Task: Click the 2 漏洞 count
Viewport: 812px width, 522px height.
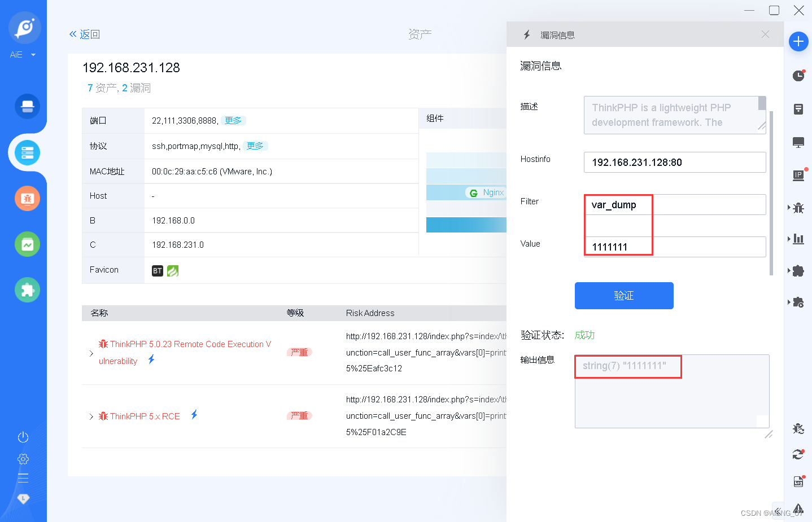Action: [x=137, y=88]
